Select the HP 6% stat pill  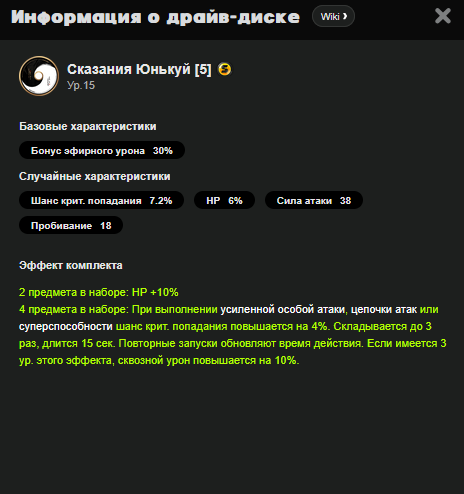(x=224, y=200)
